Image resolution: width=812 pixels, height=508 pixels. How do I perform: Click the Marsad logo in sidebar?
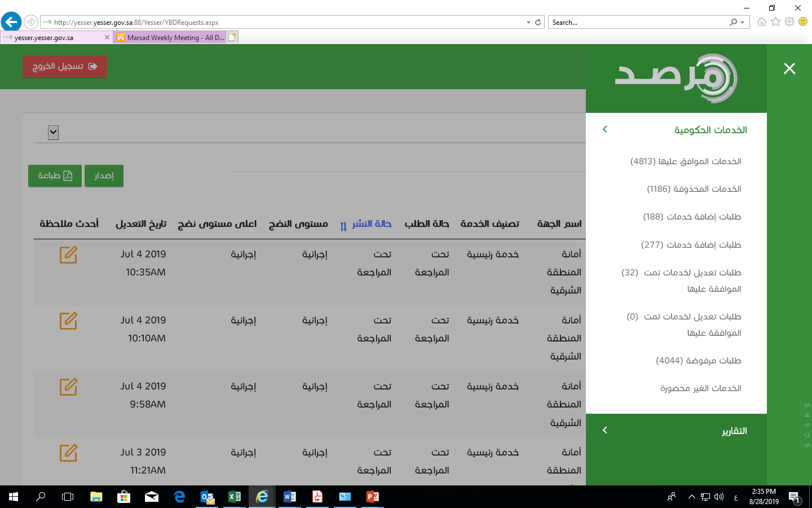coord(676,78)
